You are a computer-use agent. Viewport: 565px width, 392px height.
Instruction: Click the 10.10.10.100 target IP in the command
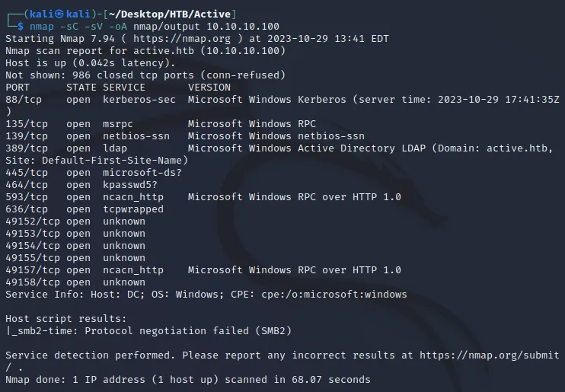coord(243,27)
